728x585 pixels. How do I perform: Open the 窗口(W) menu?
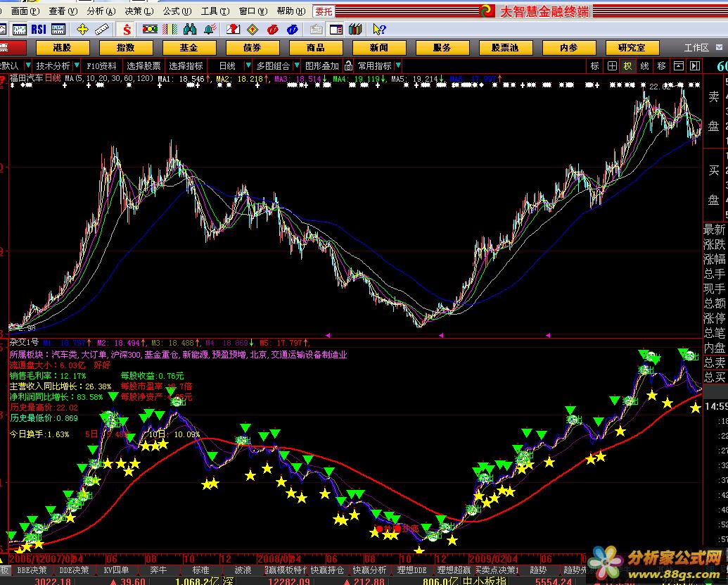[x=253, y=11]
